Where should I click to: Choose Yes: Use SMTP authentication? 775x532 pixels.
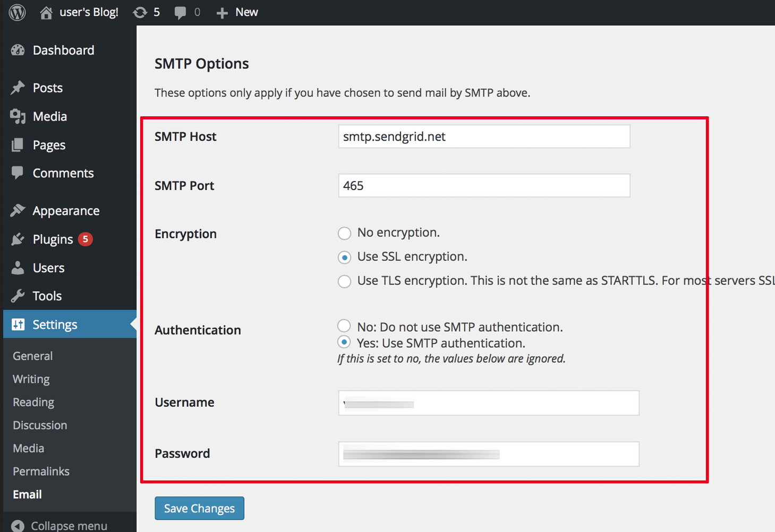pos(344,342)
